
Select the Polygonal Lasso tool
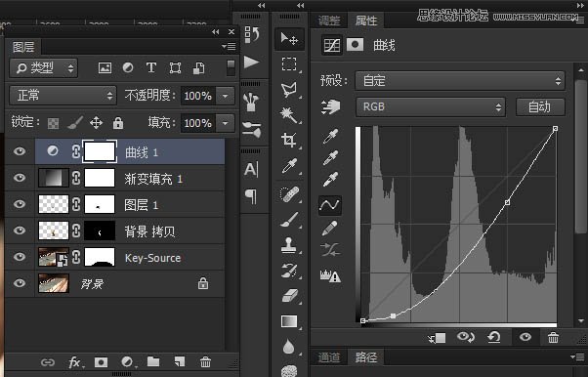pyautogui.click(x=289, y=90)
